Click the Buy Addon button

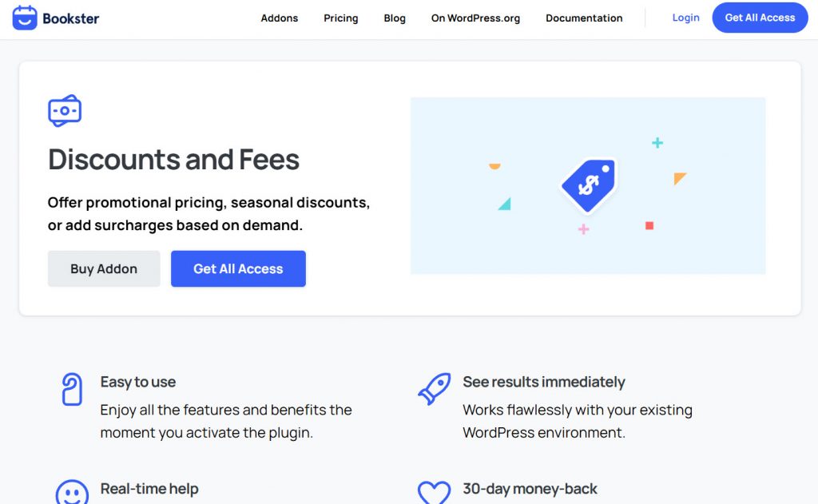(x=104, y=269)
